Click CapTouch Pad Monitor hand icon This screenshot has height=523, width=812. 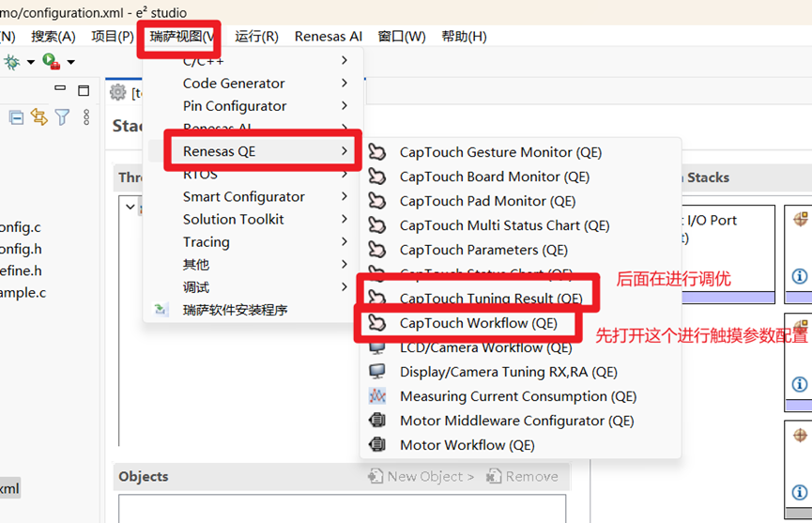click(377, 201)
